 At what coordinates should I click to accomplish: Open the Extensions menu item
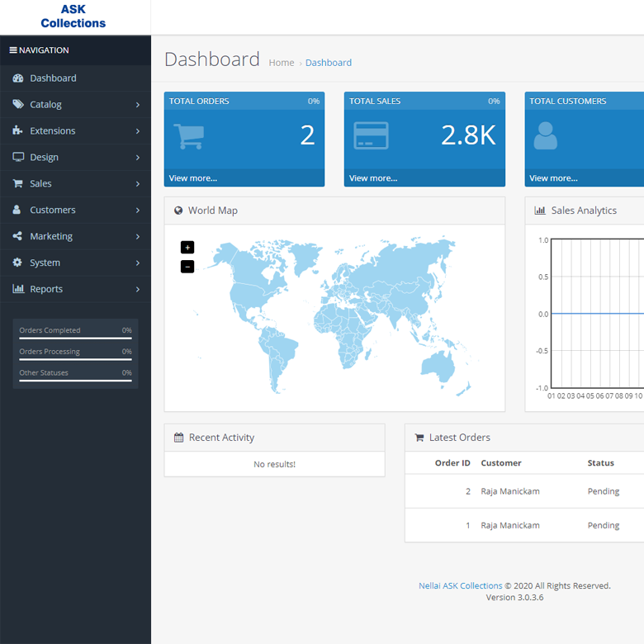53,131
